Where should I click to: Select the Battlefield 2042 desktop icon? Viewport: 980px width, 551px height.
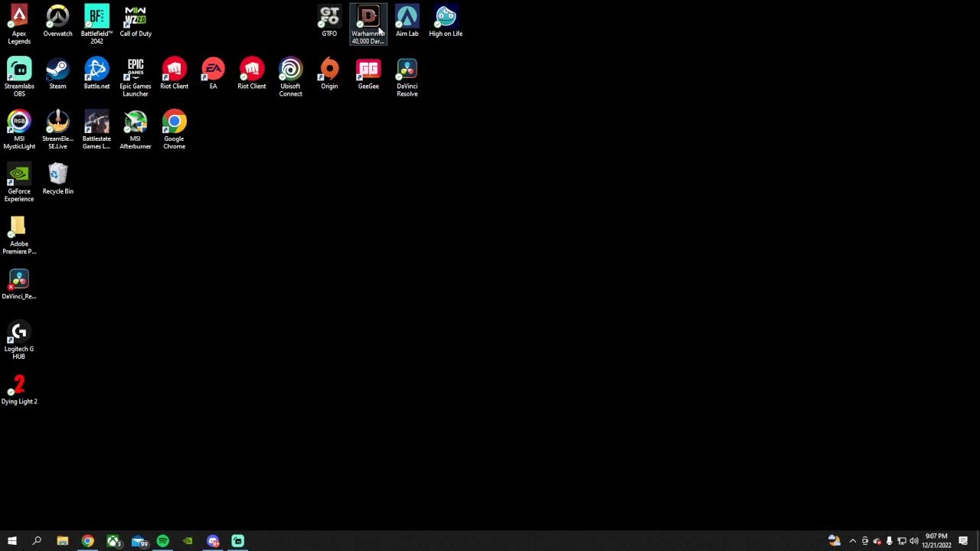point(96,24)
